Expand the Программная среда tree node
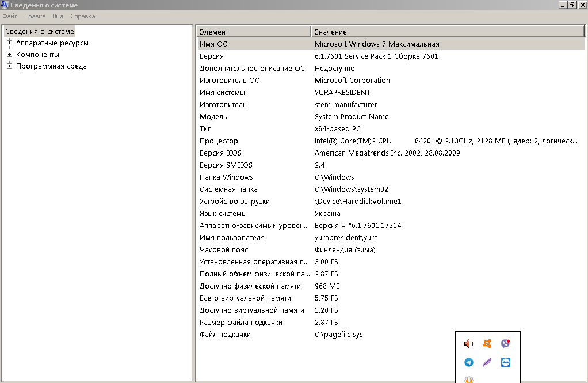The image size is (588, 383). pos(9,66)
